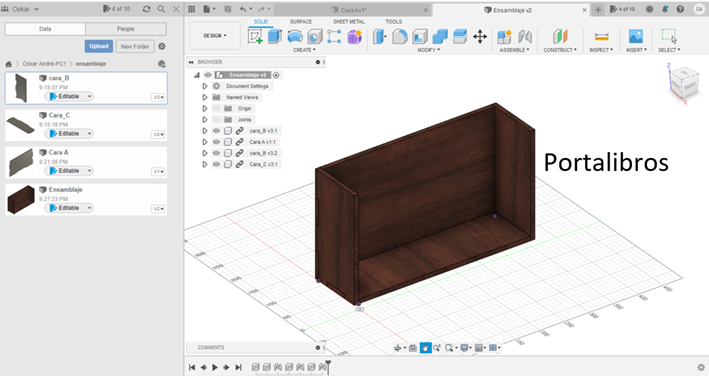Select the New Component tool
Screen dimensions: 709x376
[504, 37]
